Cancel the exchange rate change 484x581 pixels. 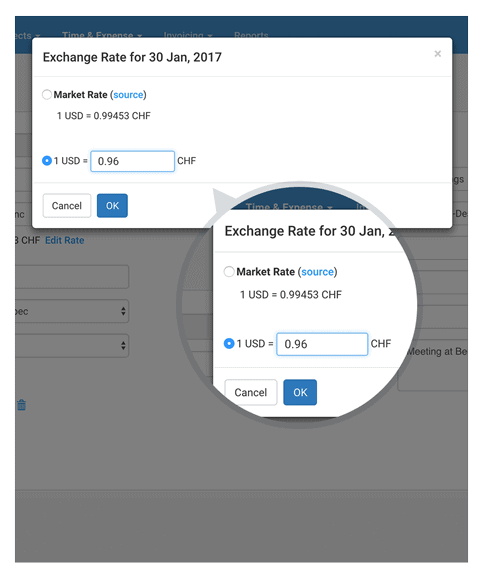click(67, 206)
